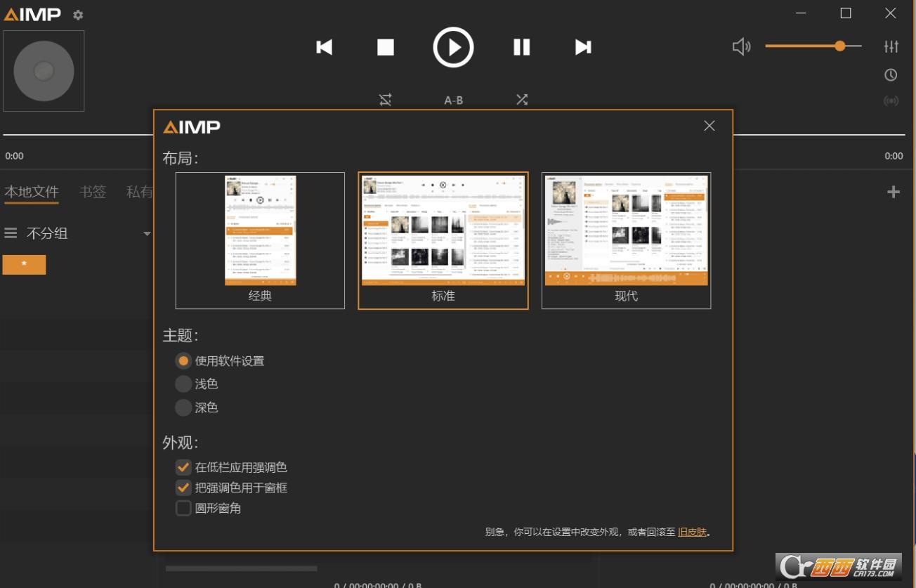
Task: Maximize the AIMP main window
Action: pyautogui.click(x=846, y=13)
